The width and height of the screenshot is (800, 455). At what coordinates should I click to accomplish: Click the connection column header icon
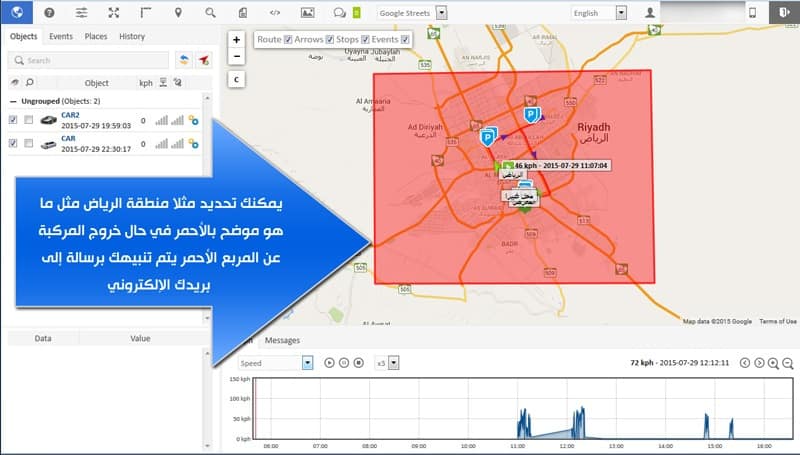tap(163, 82)
